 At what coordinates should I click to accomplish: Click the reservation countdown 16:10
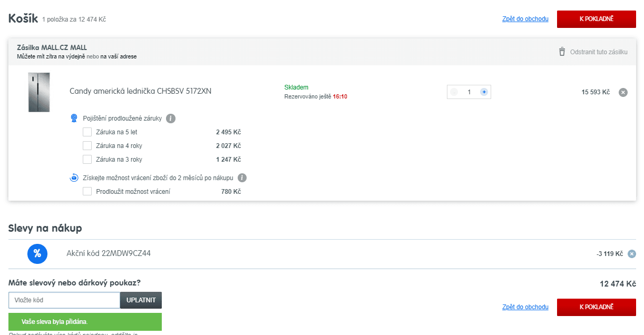click(x=340, y=97)
